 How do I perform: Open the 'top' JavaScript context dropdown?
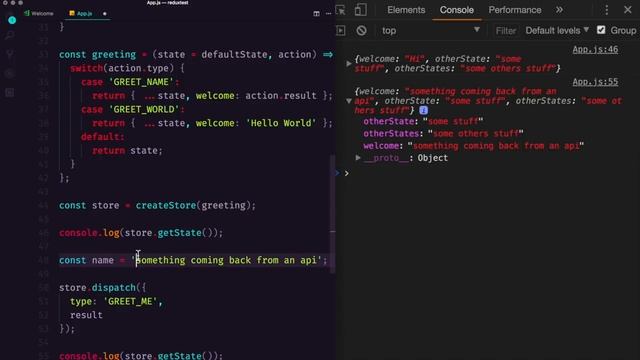430,31
